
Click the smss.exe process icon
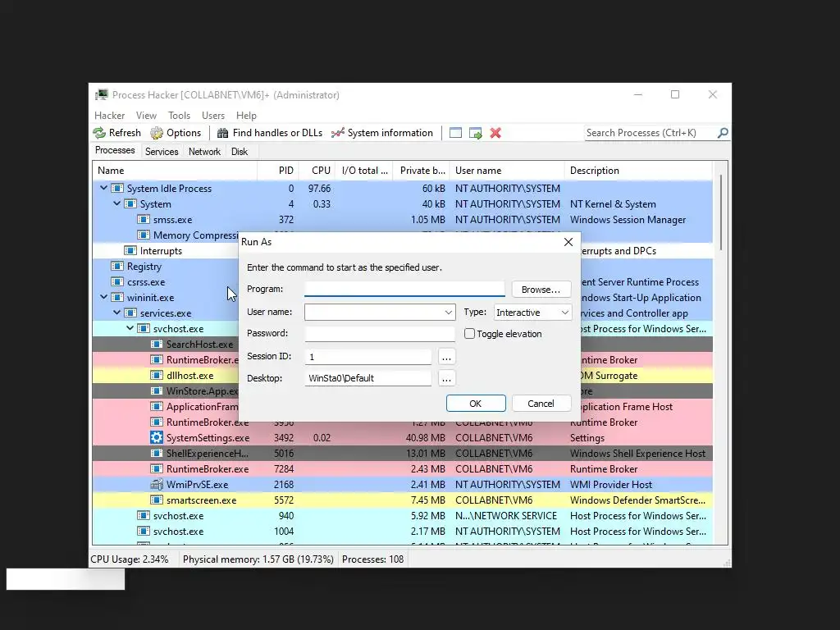click(x=143, y=220)
